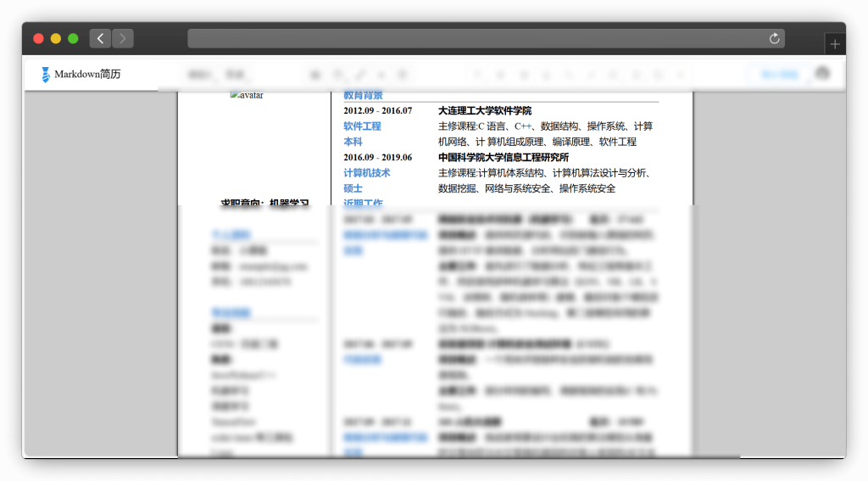
Task: Select the date range 2016.09 - 2019.06
Action: (x=377, y=158)
